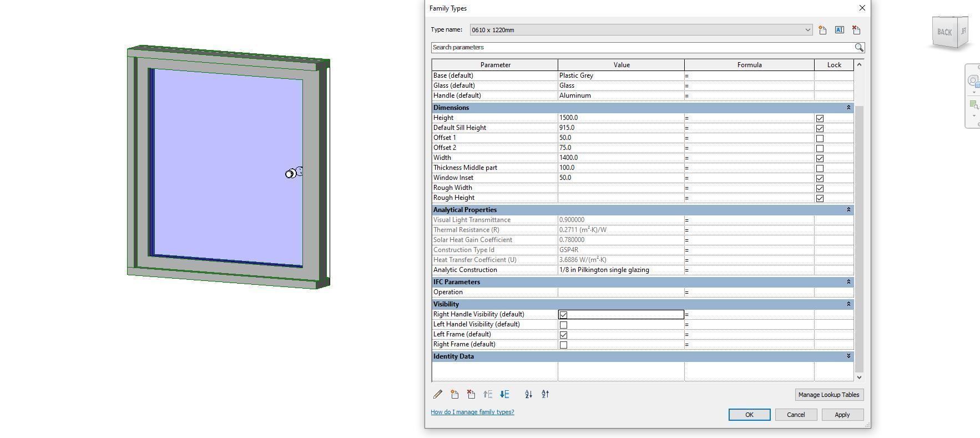Check the Right Frame visibility checkbox
Image resolution: width=980 pixels, height=438 pixels.
pyautogui.click(x=563, y=345)
